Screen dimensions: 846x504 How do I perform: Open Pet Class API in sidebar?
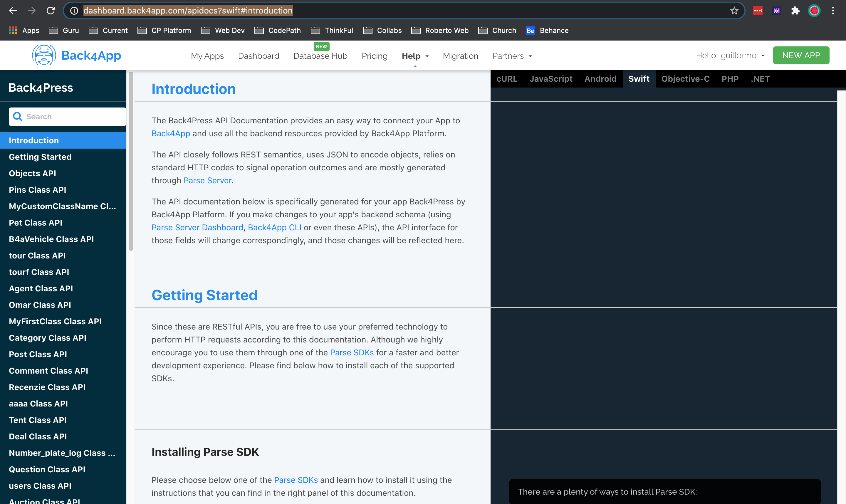pyautogui.click(x=35, y=223)
